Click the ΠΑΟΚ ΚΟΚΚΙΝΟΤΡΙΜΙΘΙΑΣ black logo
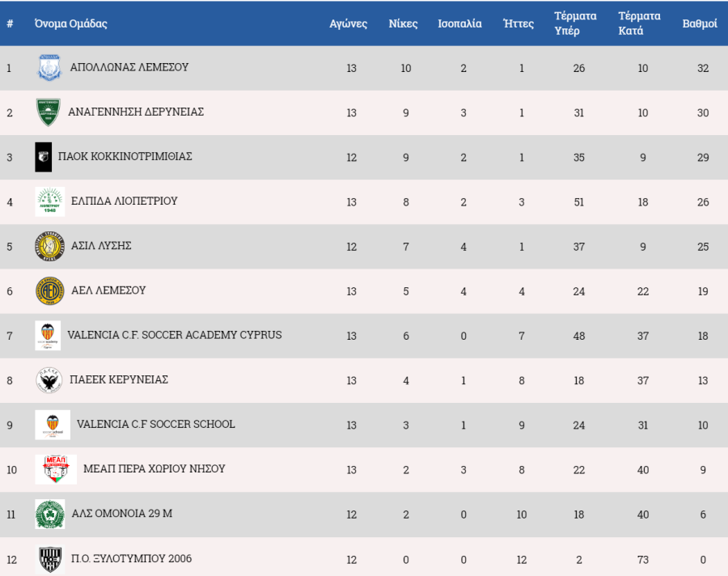 [43, 157]
